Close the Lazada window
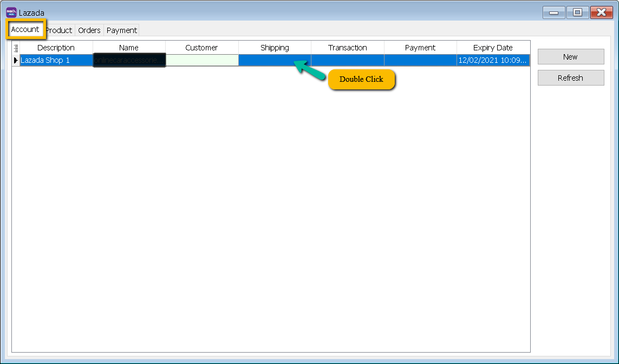 (601, 12)
